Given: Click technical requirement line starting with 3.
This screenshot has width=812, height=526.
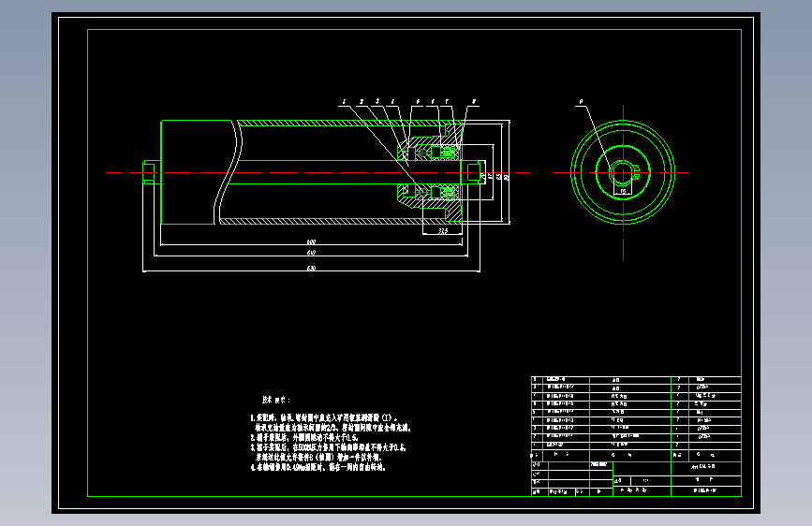Looking at the screenshot, I should 329,447.
